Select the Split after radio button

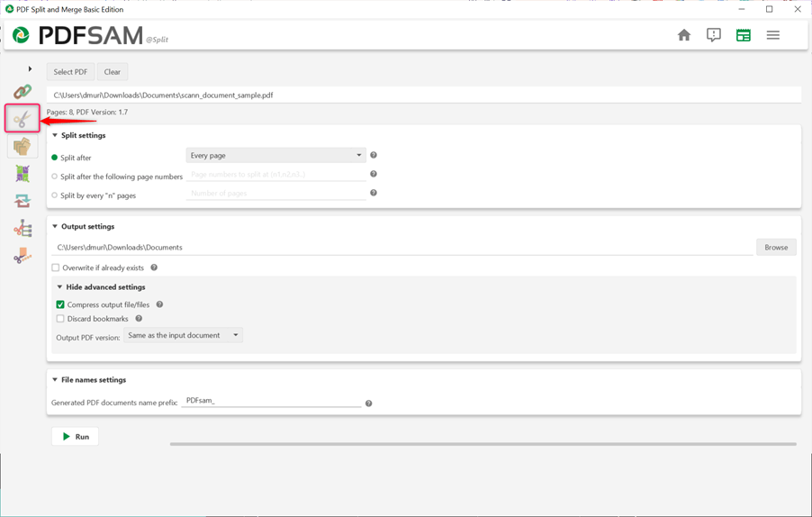coord(54,158)
